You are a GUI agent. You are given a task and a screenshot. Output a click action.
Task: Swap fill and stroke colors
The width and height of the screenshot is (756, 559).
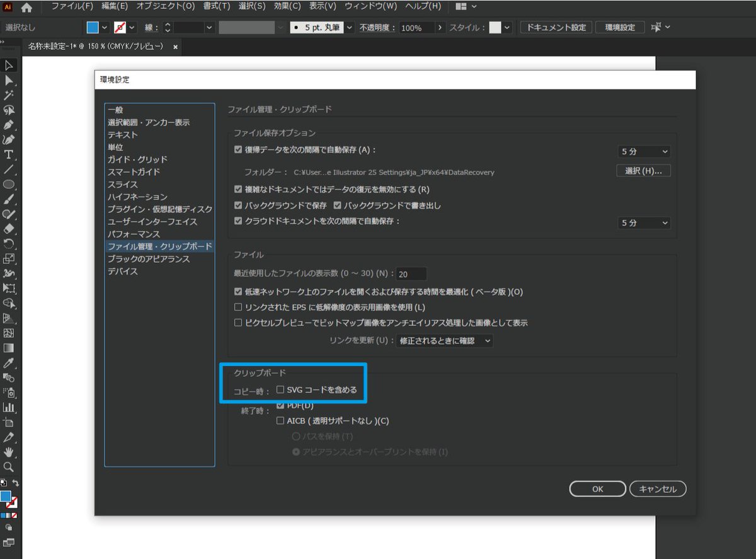16,483
